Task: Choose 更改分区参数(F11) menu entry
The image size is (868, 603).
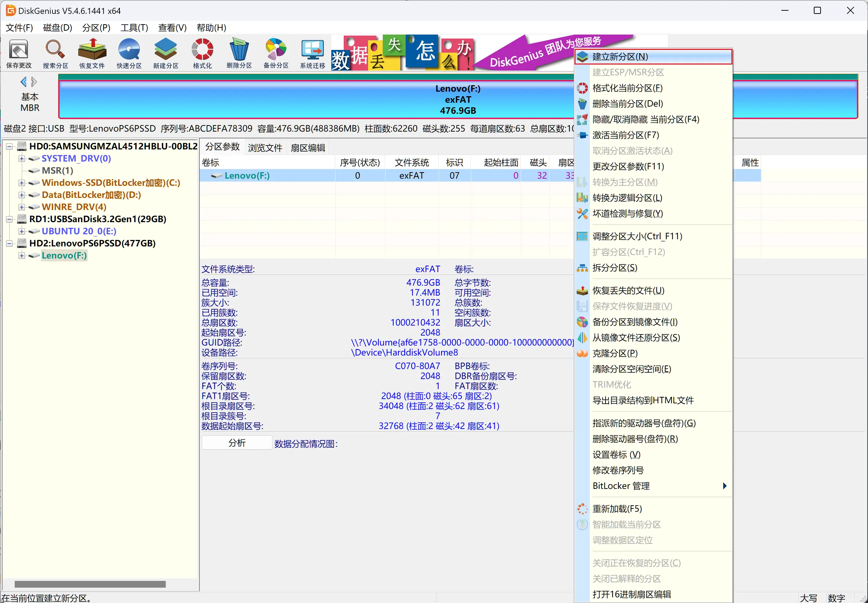Action: pos(653,167)
